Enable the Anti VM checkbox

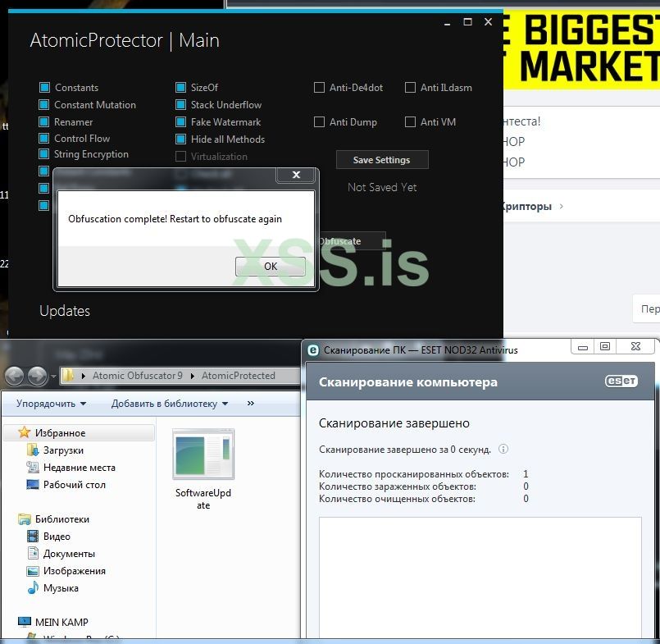tap(410, 121)
